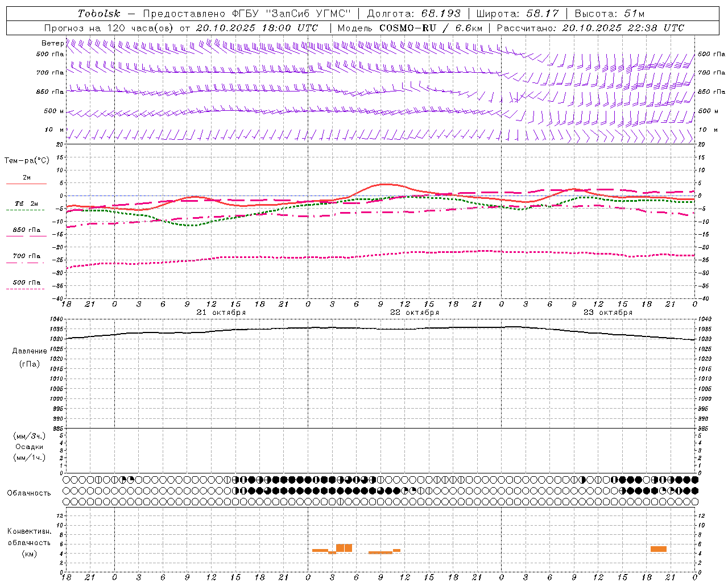Click the 2м temperature legend entry

27,178
